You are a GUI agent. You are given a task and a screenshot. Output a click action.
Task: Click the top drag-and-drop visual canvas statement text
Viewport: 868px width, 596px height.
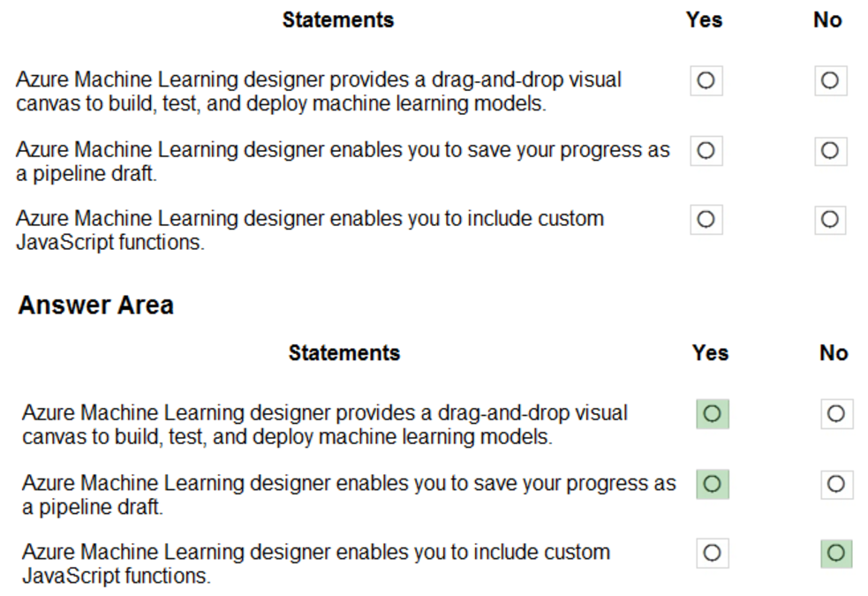point(318,92)
